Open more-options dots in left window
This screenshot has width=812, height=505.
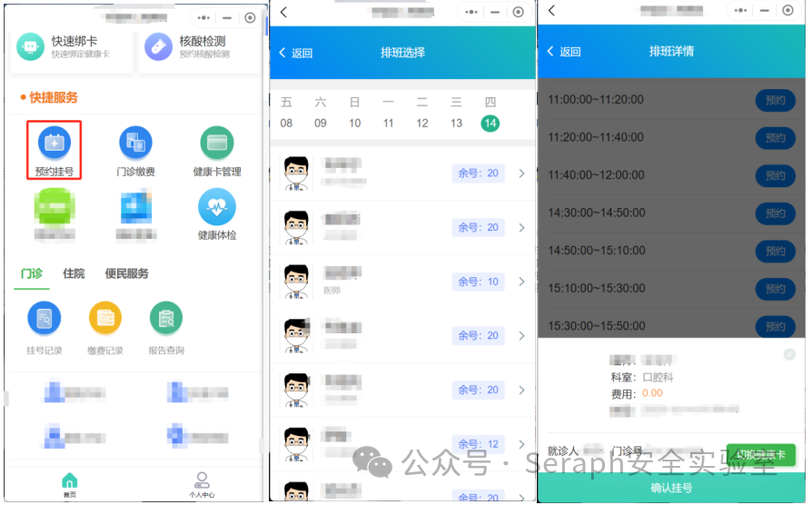pos(203,17)
